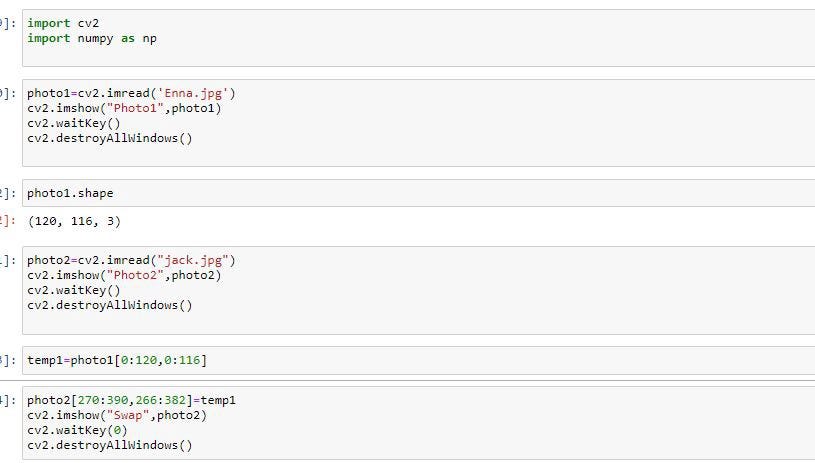Select the (120, 116, 3) output text
The height and width of the screenshot is (463, 815).
(x=74, y=221)
